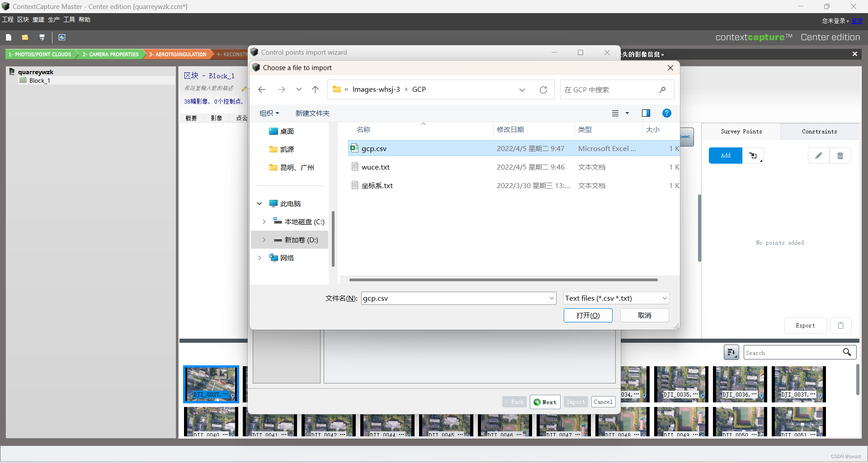Refresh the GCP folder with the refresh icon
The width and height of the screenshot is (868, 463).
(543, 90)
